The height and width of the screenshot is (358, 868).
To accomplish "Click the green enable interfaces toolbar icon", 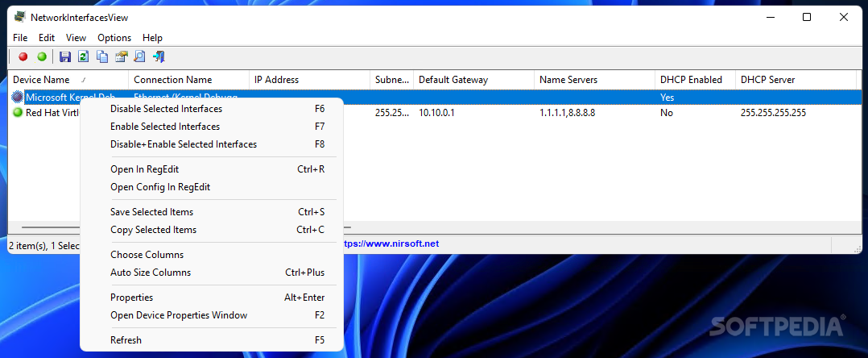I will [42, 56].
